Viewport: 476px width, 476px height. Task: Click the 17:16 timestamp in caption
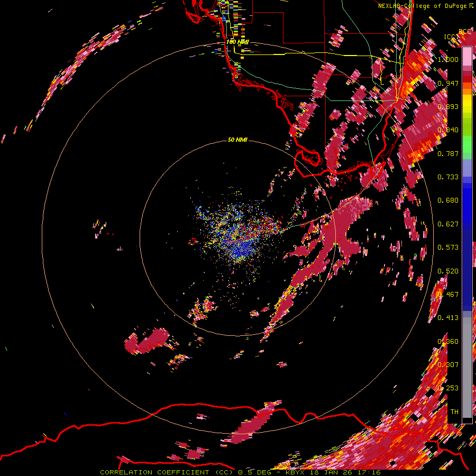[x=369, y=472]
